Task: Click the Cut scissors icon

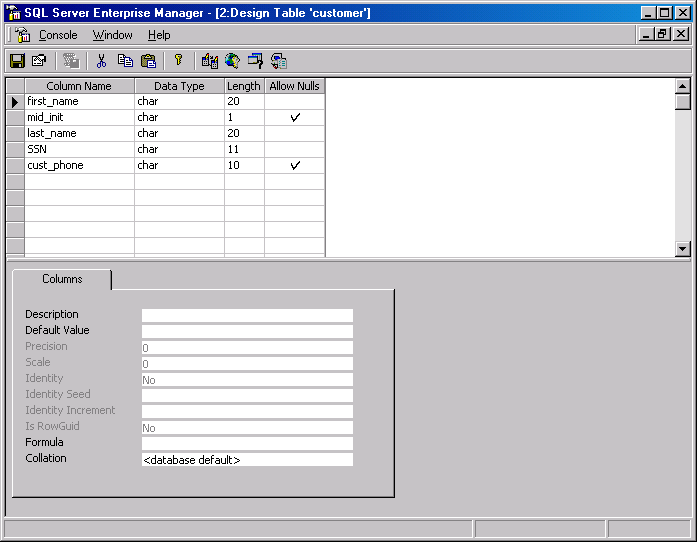Action: [x=101, y=61]
